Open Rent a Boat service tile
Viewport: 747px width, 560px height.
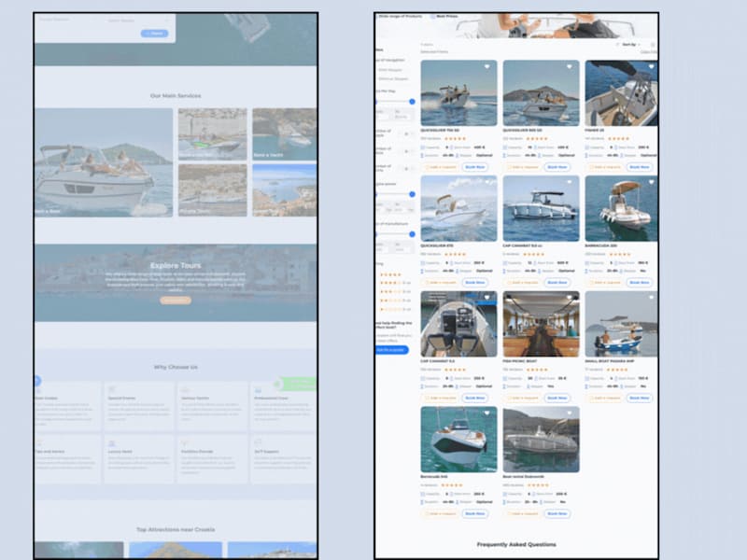104,162
